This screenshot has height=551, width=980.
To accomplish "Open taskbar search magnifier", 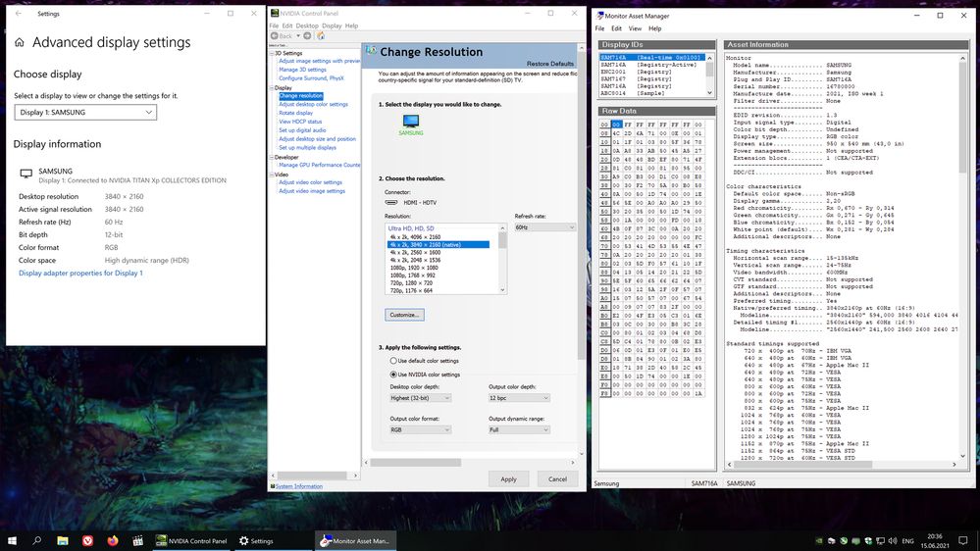I will (x=37, y=541).
